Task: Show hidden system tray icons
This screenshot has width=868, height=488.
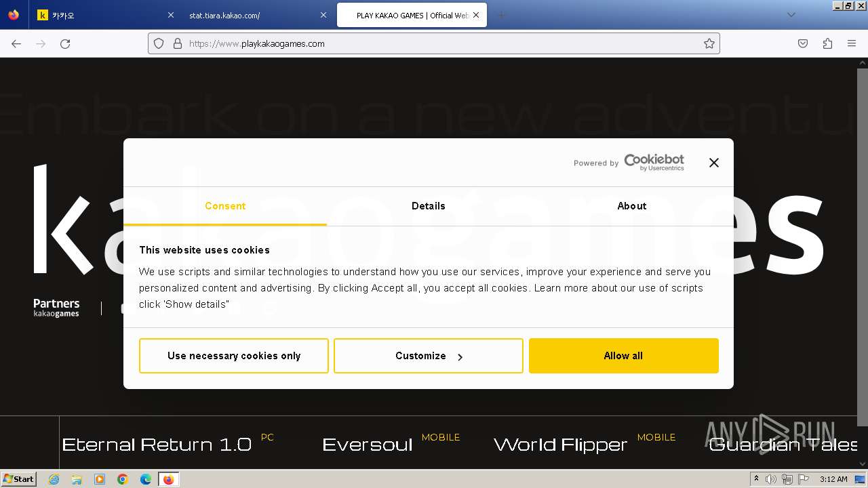Action: (x=756, y=479)
